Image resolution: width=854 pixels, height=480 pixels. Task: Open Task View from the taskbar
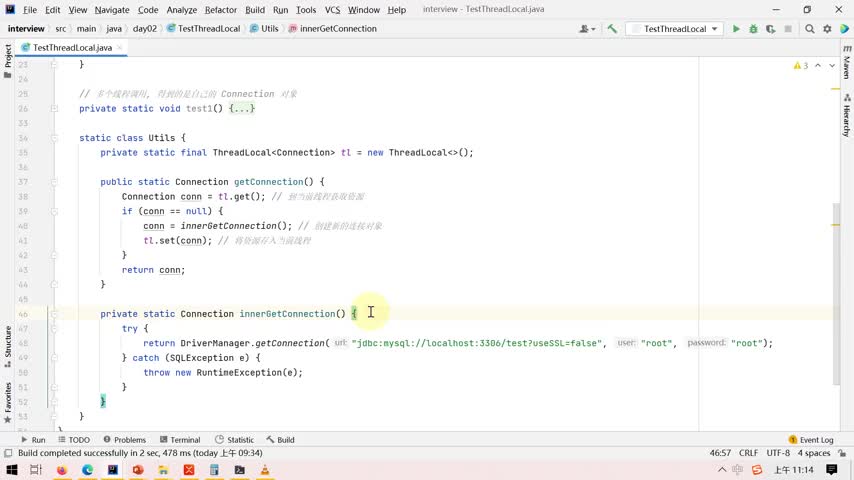36,470
